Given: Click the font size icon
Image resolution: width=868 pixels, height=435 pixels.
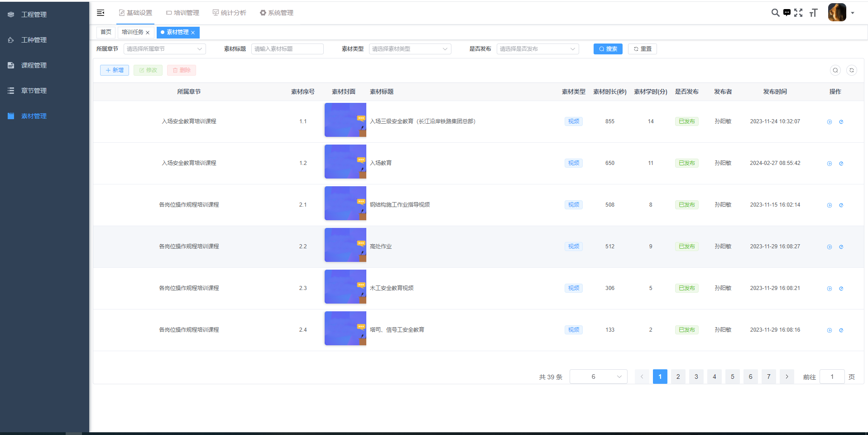Looking at the screenshot, I should tap(813, 13).
